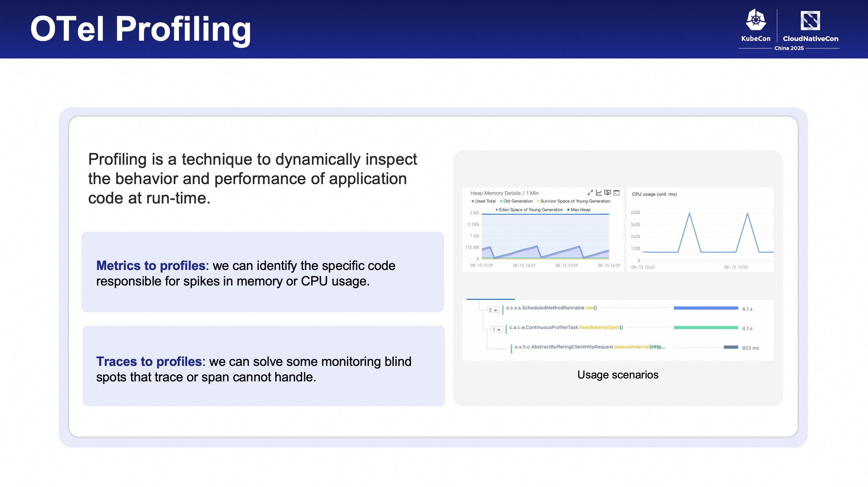Click the first CPU usage spike peak

click(x=689, y=213)
